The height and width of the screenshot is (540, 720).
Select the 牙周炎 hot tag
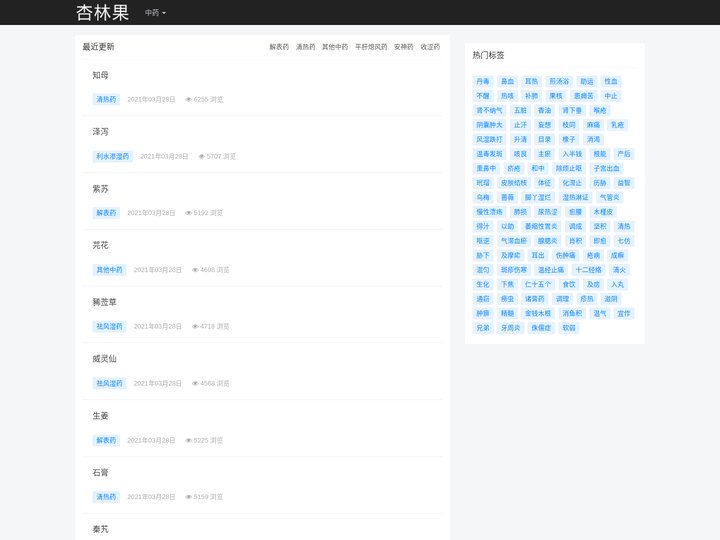(511, 328)
